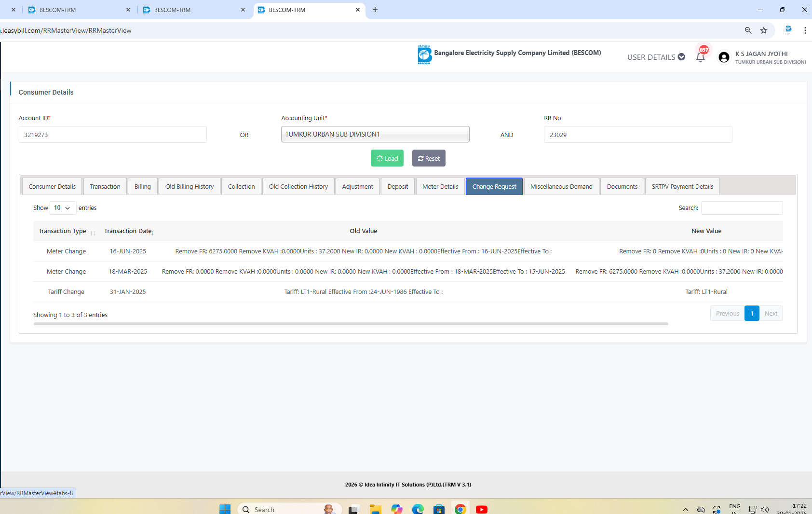Click the user profile avatar icon
Screen dimensions: 812x514
click(724, 57)
